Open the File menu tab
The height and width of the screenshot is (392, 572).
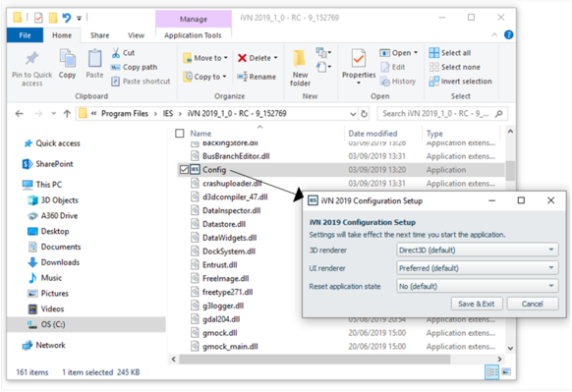click(x=25, y=35)
